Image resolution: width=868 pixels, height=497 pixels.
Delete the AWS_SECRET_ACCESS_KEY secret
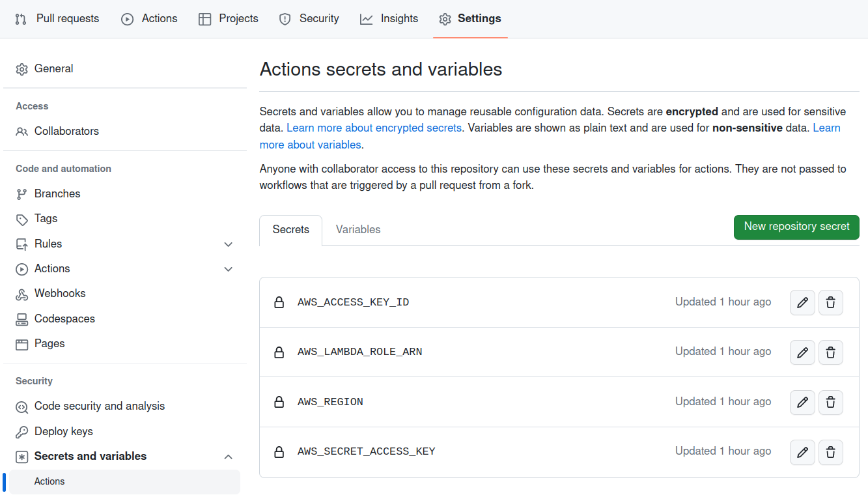tap(830, 452)
